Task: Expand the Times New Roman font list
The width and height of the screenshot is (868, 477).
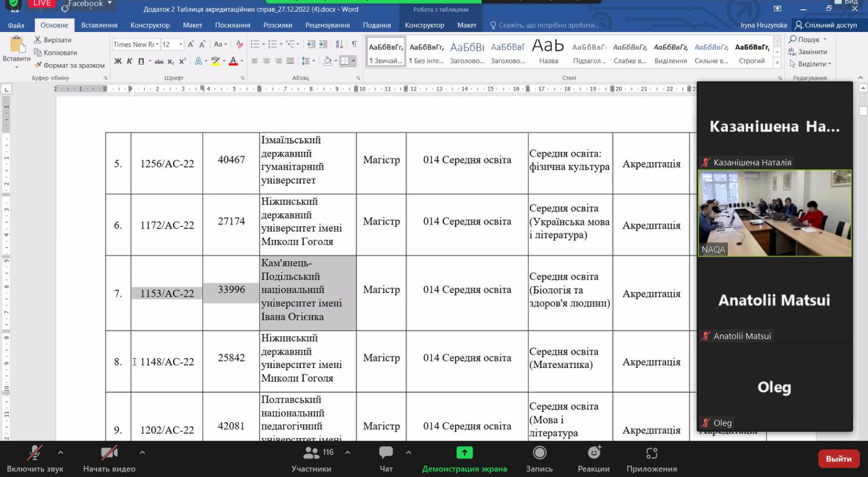Action: click(x=157, y=44)
